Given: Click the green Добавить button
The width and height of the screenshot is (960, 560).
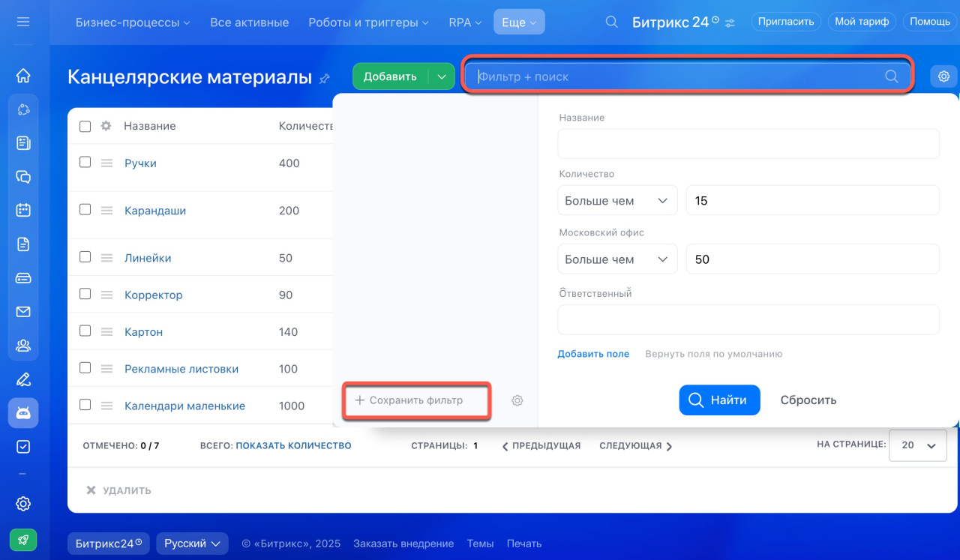Looking at the screenshot, I should click(x=390, y=76).
